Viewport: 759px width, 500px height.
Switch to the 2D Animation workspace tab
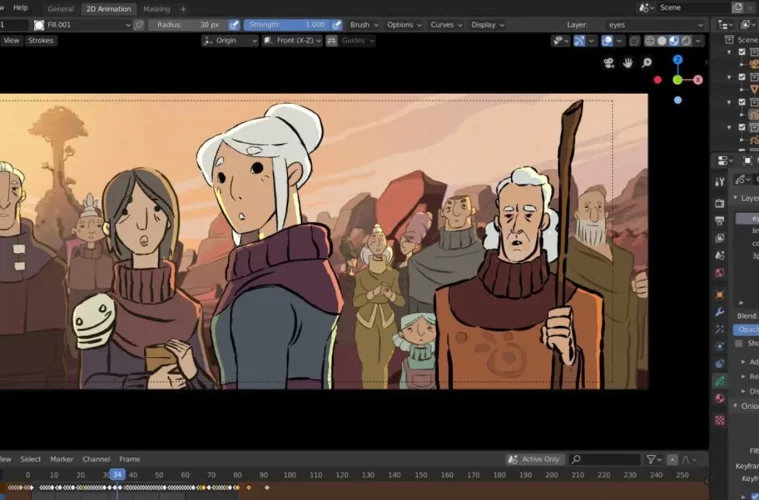click(108, 9)
